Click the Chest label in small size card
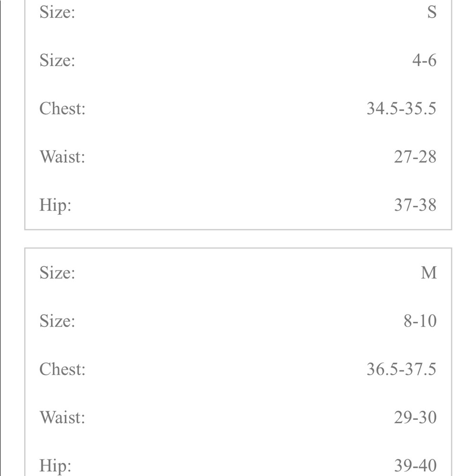 point(62,109)
